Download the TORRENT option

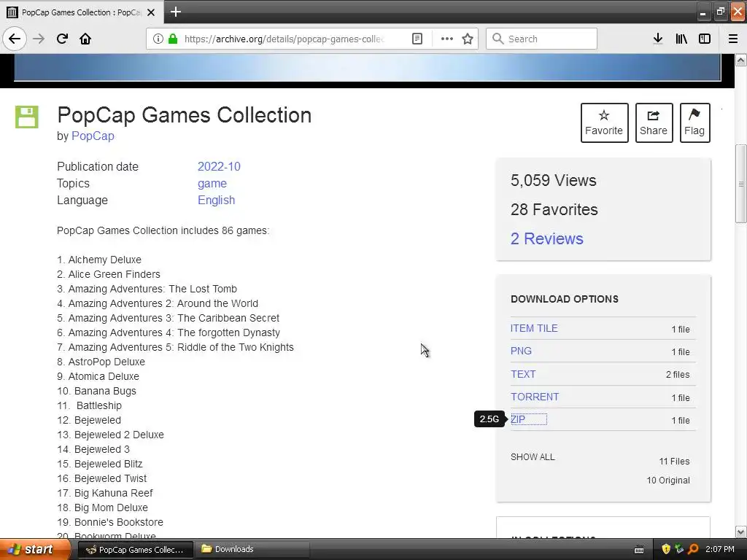535,397
